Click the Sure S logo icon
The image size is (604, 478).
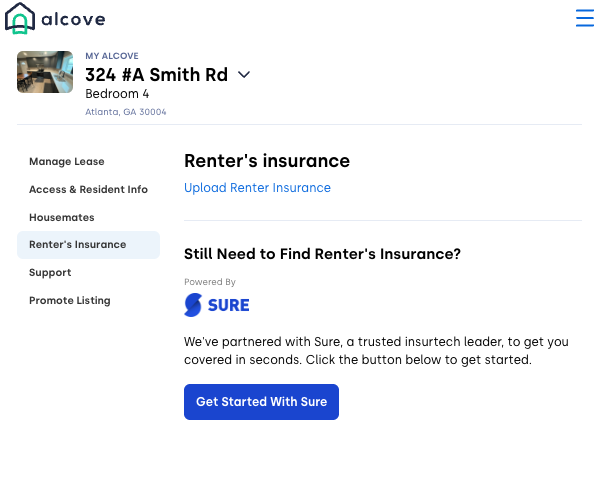[193, 305]
